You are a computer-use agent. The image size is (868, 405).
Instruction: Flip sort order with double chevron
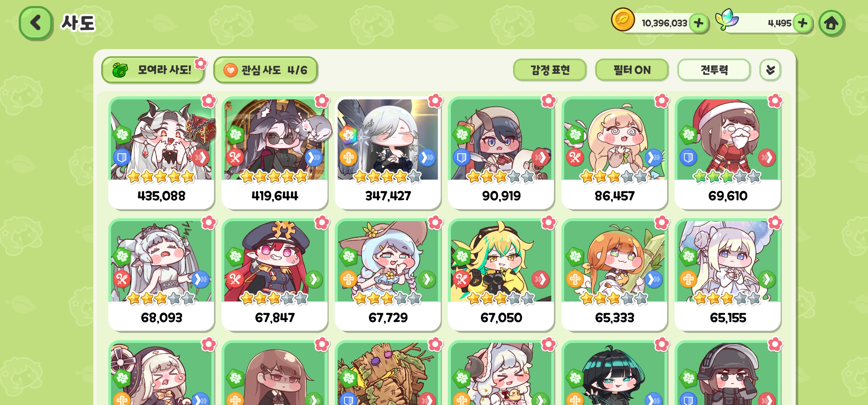[x=770, y=70]
